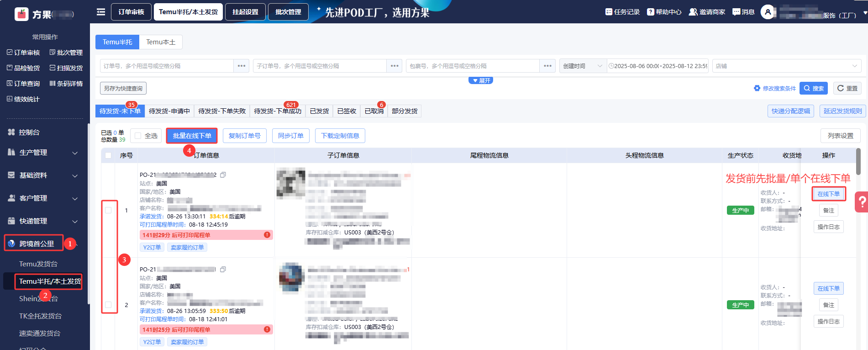
Task: Copy the second order's PO number
Action: click(x=223, y=270)
